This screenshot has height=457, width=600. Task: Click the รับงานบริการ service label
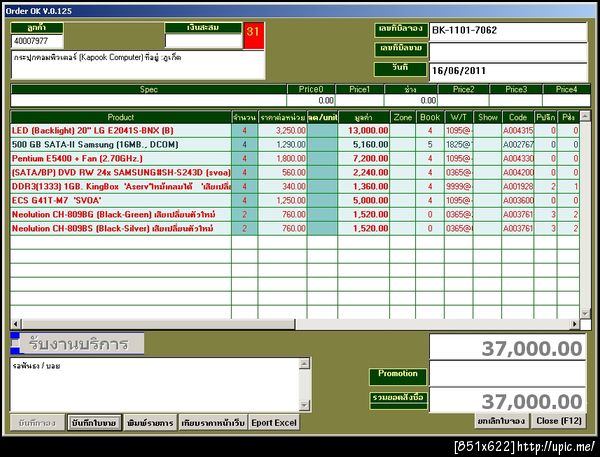pyautogui.click(x=78, y=344)
